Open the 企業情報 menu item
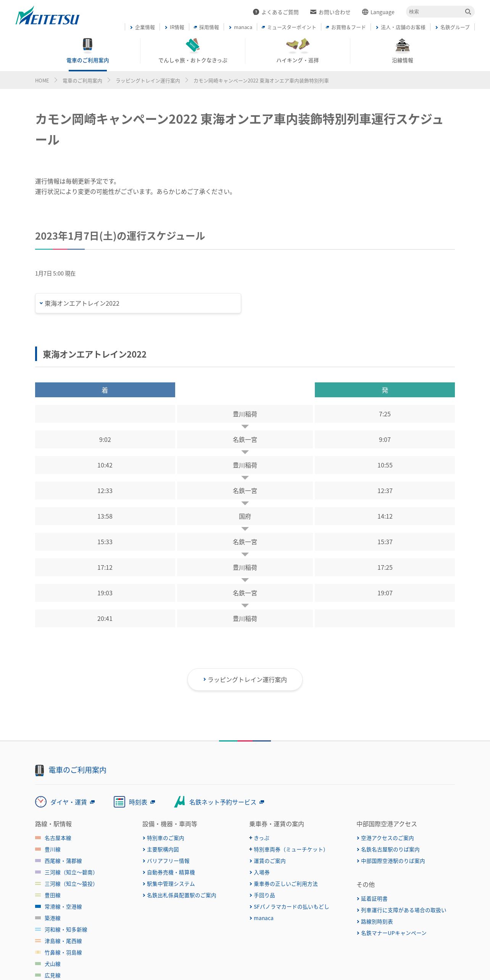 pyautogui.click(x=142, y=27)
